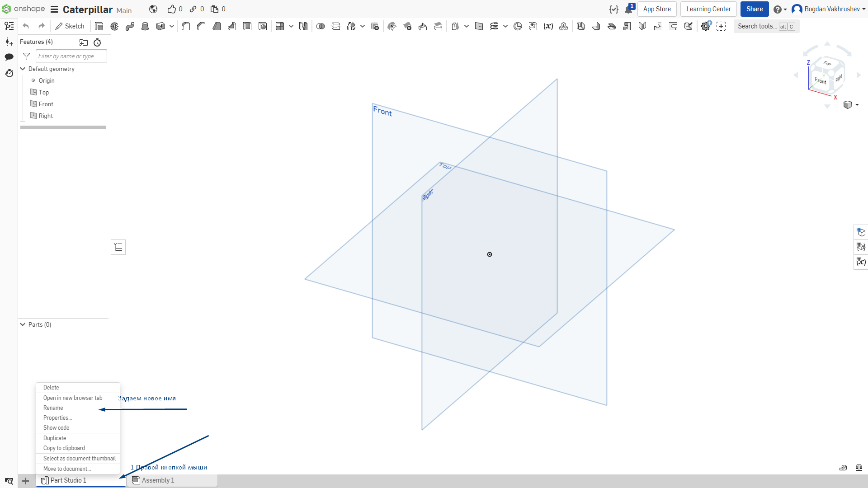
Task: Click the insert new tab plus icon
Action: 26,481
